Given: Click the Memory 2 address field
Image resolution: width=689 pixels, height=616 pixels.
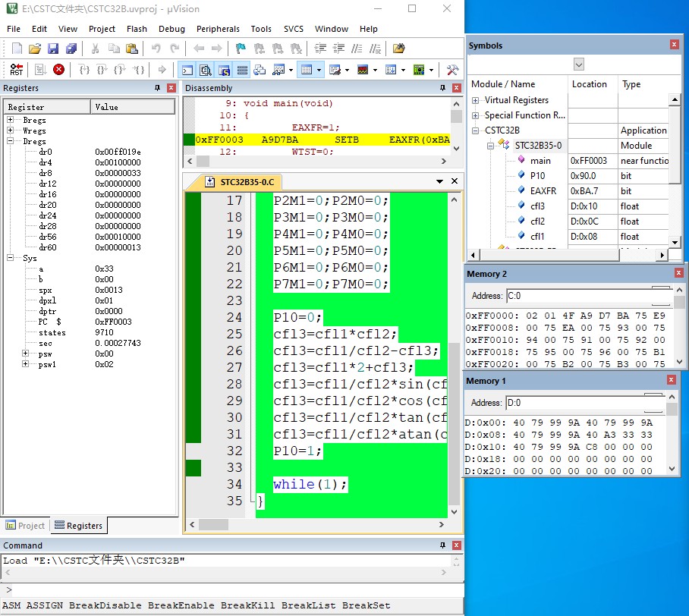Looking at the screenshot, I should [x=589, y=296].
